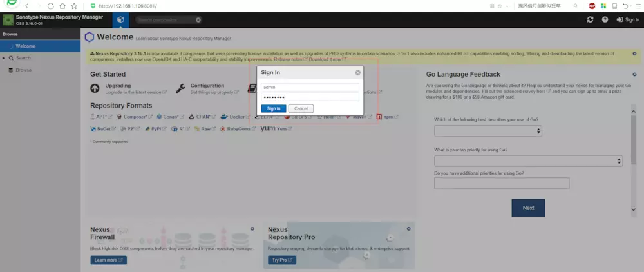Open the help question-mark icon
The width and height of the screenshot is (644, 272).
pos(605,19)
